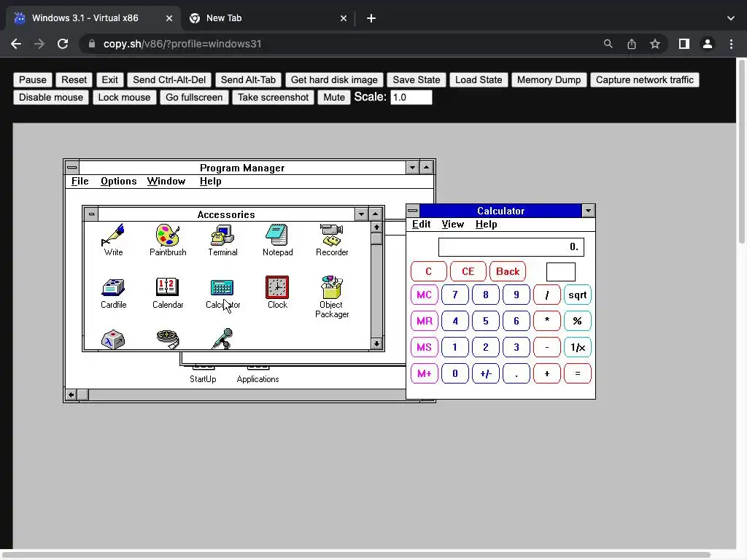Click the Calculator equals button

coord(578,373)
